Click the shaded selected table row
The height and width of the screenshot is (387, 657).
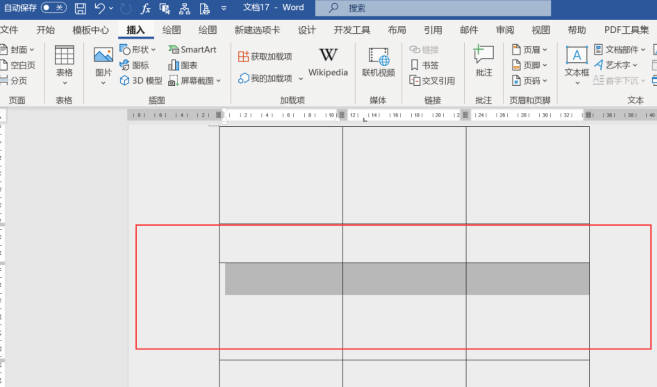pyautogui.click(x=407, y=279)
